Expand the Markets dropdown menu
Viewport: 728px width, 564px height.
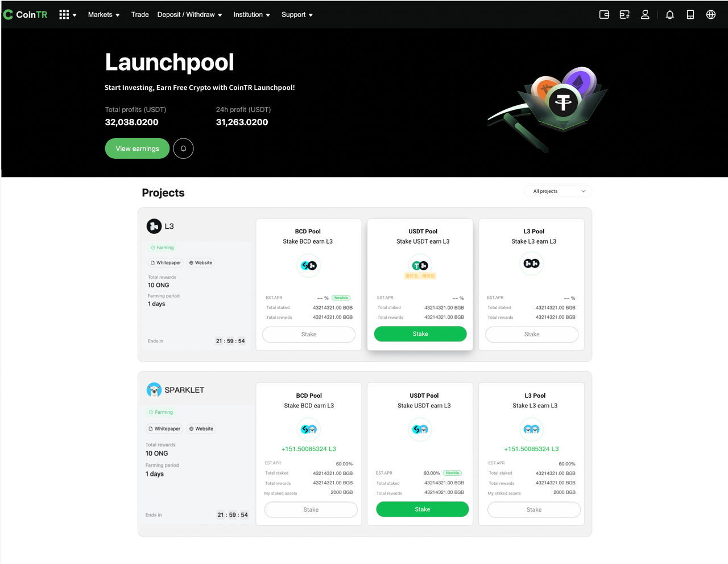click(x=104, y=15)
